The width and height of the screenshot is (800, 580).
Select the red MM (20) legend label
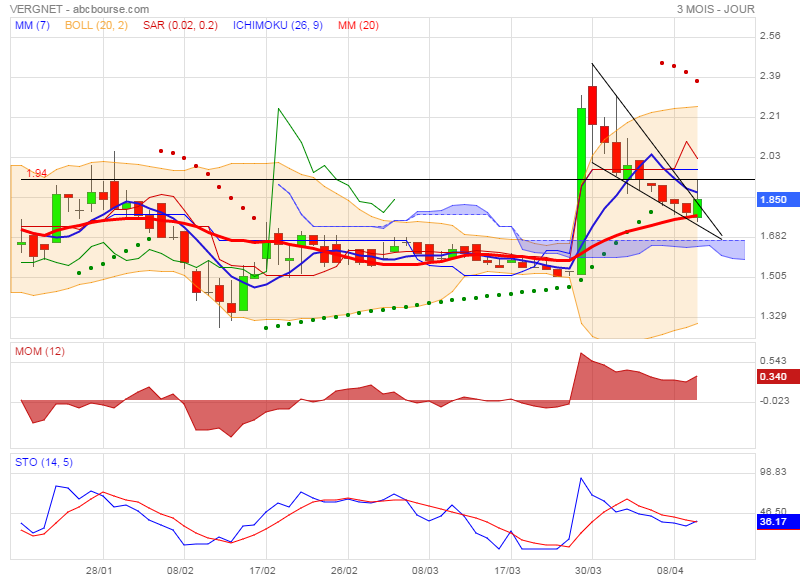pyautogui.click(x=358, y=25)
